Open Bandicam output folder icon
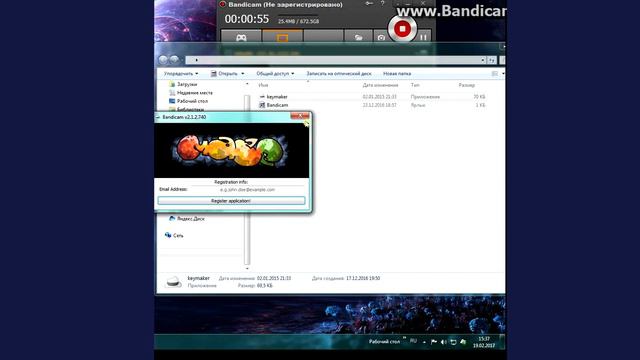640x360 pixels. click(358, 37)
